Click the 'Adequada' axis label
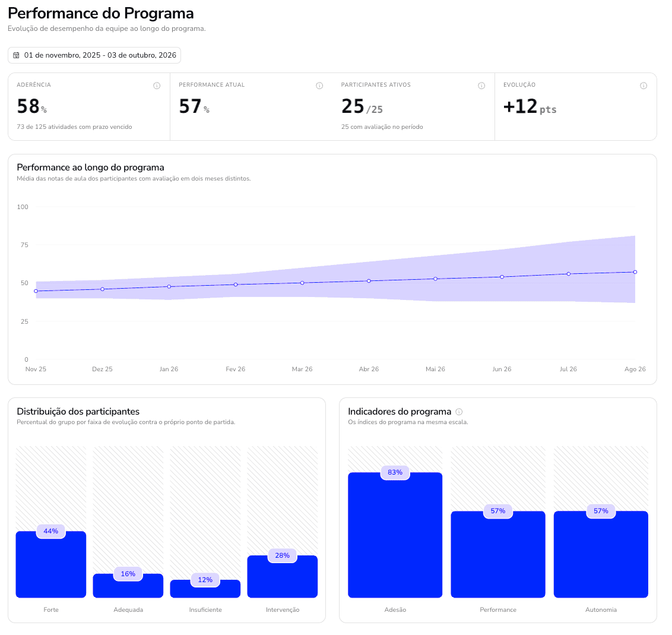This screenshot has height=635, width=672. tap(128, 609)
